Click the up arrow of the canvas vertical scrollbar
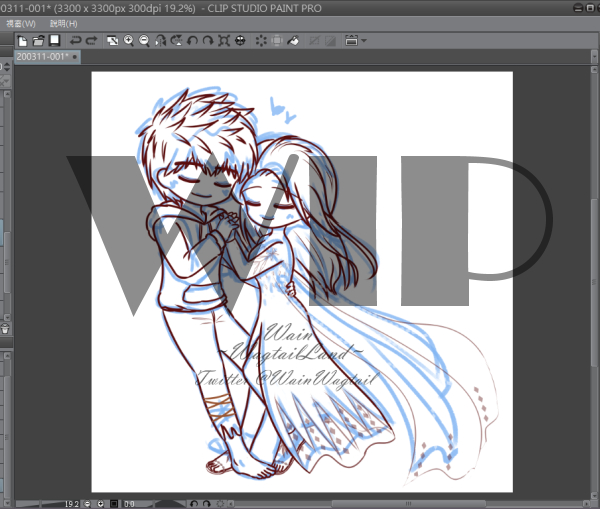Viewport: 600px width, 509px height. (x=594, y=70)
